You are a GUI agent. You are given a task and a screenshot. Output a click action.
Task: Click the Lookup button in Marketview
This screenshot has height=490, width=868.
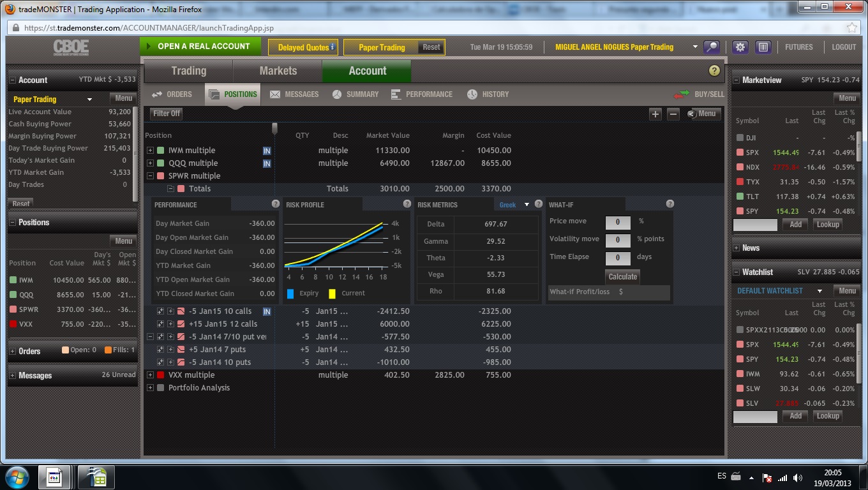(828, 225)
